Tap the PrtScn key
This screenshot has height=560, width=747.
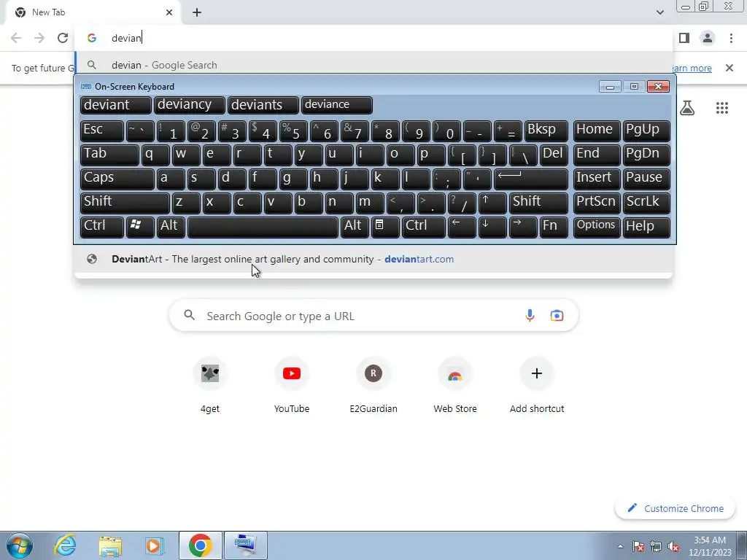tap(597, 203)
